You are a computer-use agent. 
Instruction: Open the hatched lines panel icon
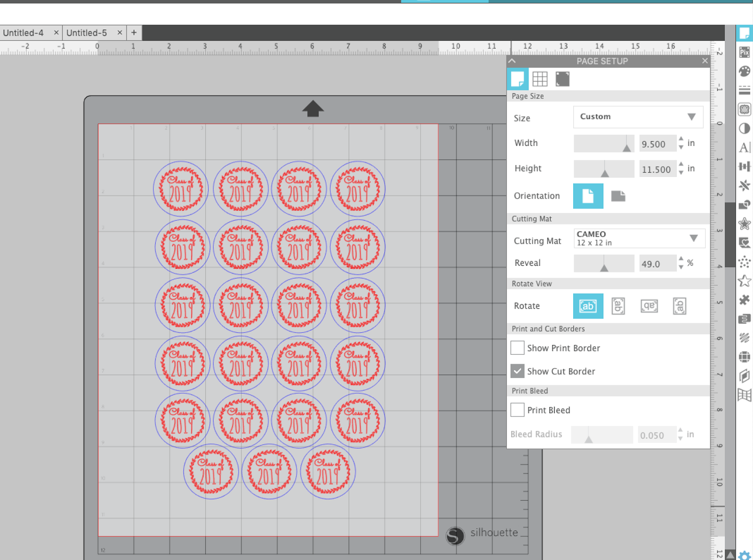(x=745, y=338)
